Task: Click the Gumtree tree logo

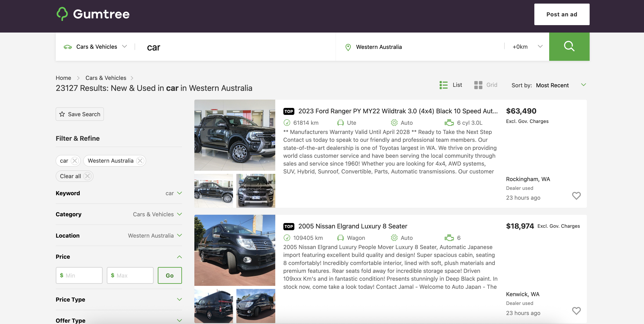Action: click(x=62, y=14)
